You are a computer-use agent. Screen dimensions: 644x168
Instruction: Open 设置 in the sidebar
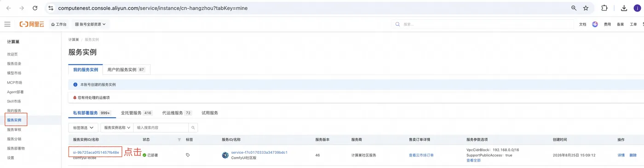11,157
